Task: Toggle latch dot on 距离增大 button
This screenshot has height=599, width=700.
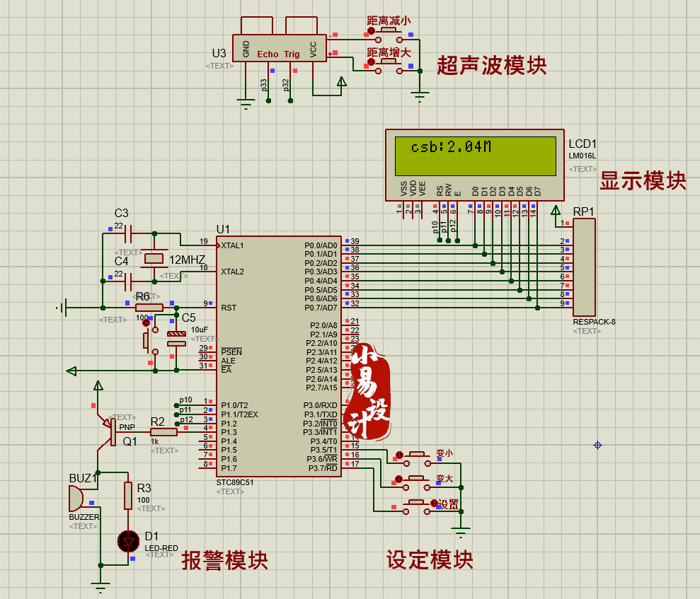Action: pos(371,62)
